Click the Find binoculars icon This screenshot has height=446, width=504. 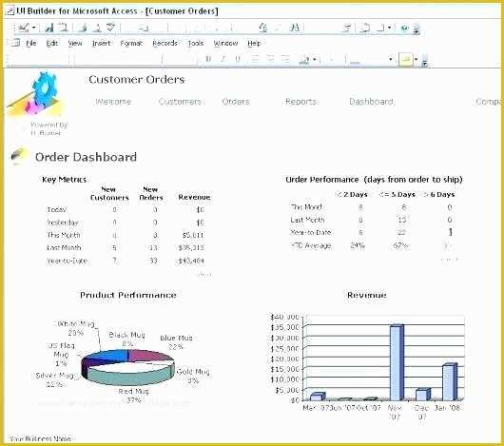click(x=295, y=28)
